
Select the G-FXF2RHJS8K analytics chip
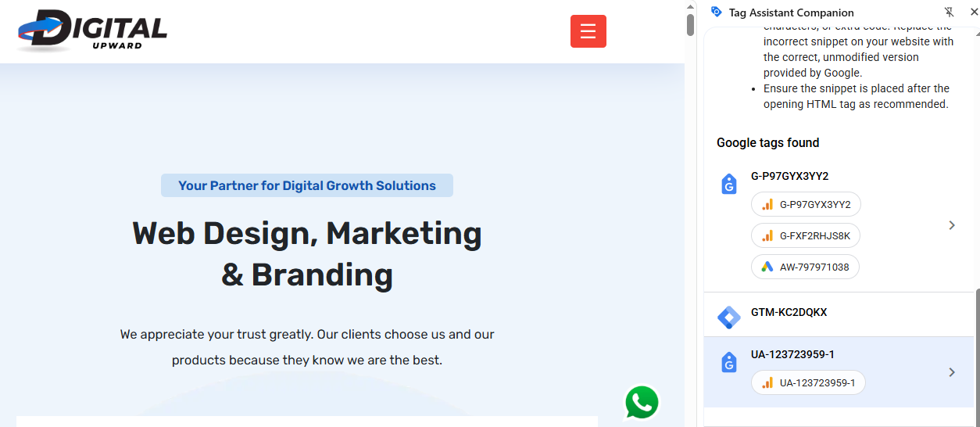click(806, 235)
